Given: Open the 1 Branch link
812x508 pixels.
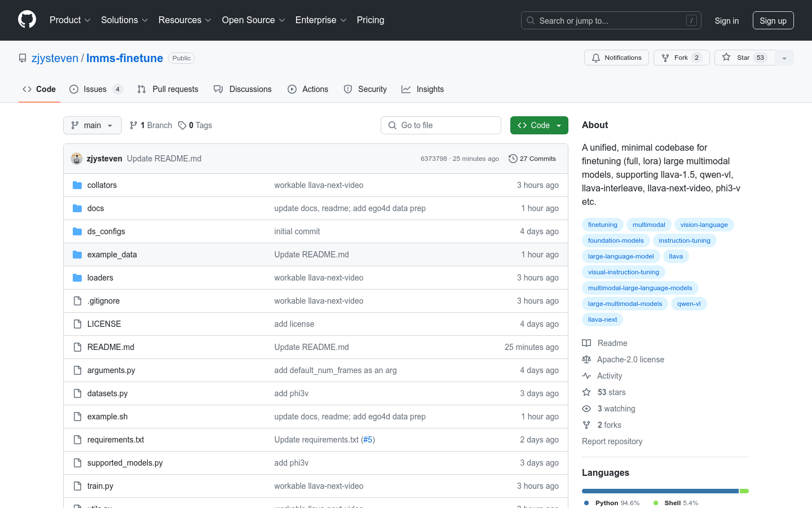Looking at the screenshot, I should click(151, 125).
